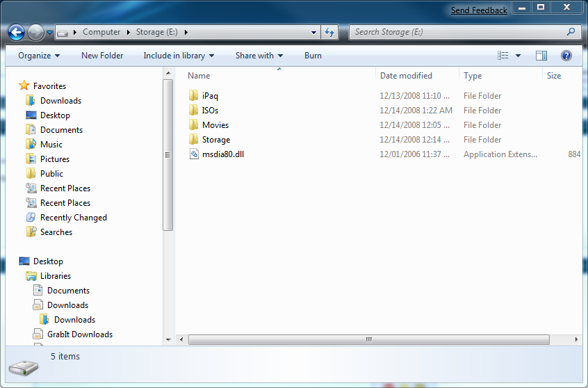Select Documents library under Libraries
The height and width of the screenshot is (388, 588).
click(x=68, y=291)
